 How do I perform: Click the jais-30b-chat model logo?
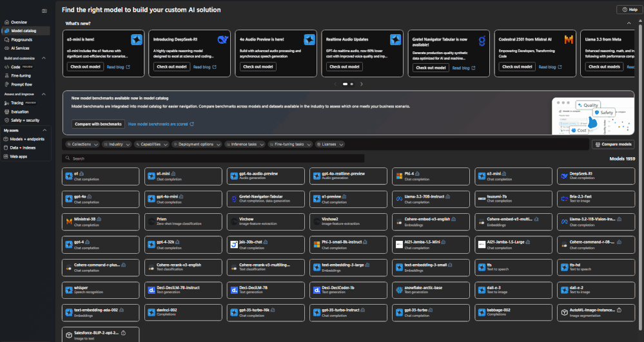(234, 245)
